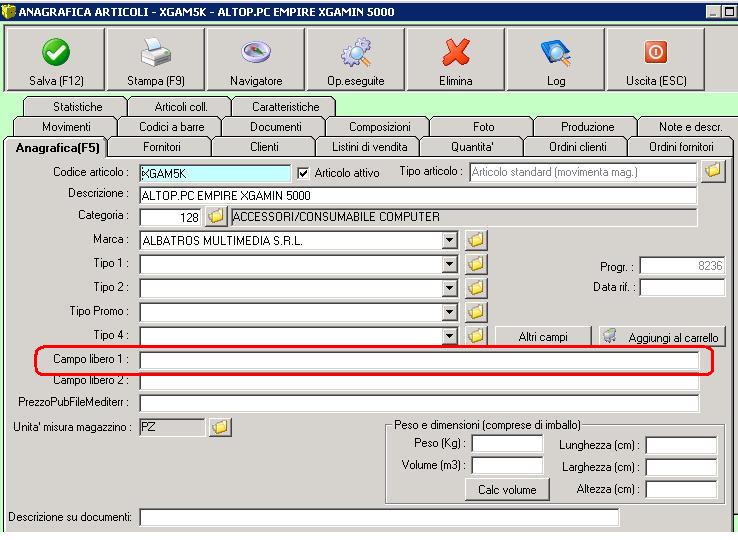738x540 pixels.
Task: Click the Calc volume button
Action: (507, 490)
